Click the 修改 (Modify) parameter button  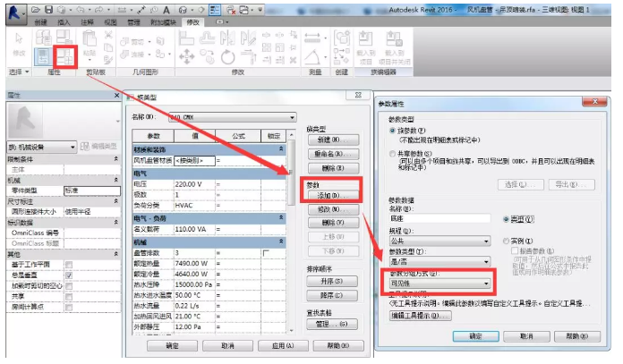coord(333,209)
